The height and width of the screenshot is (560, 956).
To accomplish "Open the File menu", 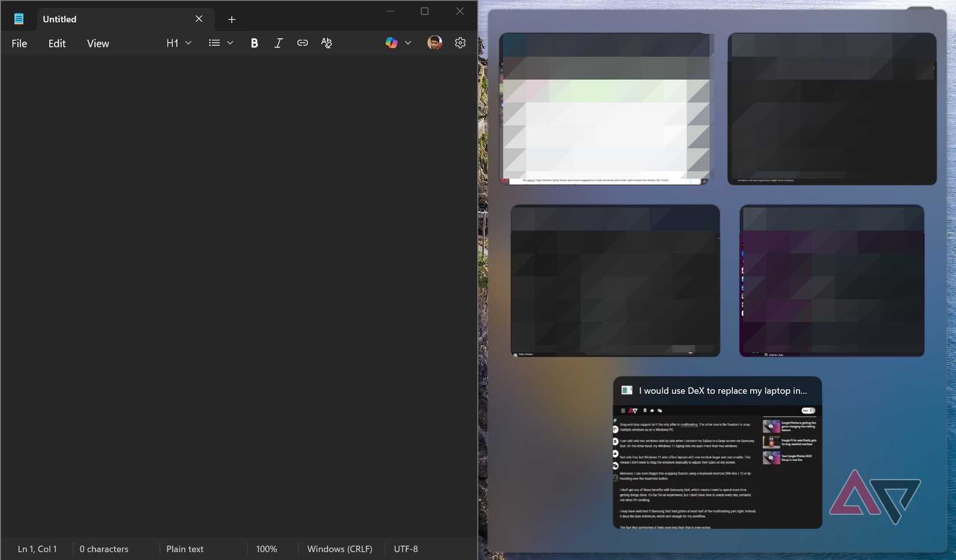I will pos(19,43).
